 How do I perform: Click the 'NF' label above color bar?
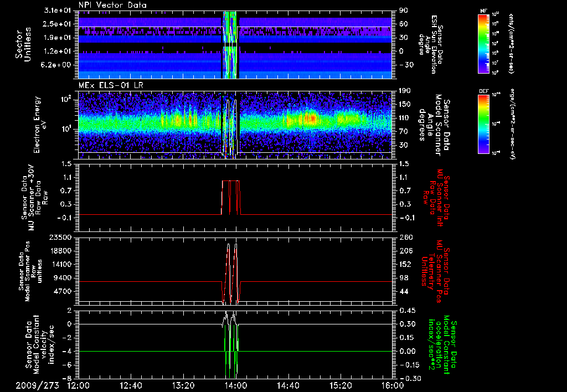click(484, 11)
